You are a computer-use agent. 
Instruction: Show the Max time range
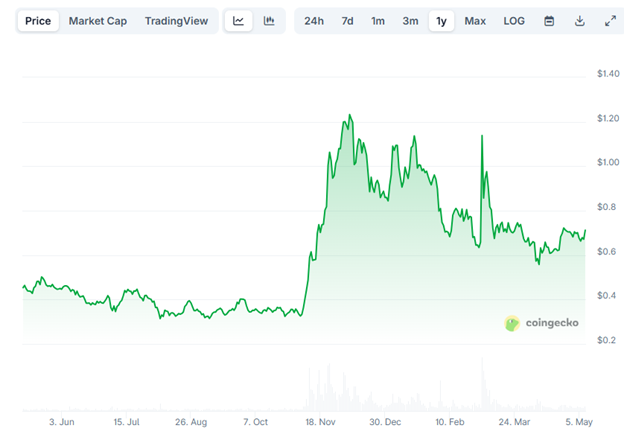[475, 21]
